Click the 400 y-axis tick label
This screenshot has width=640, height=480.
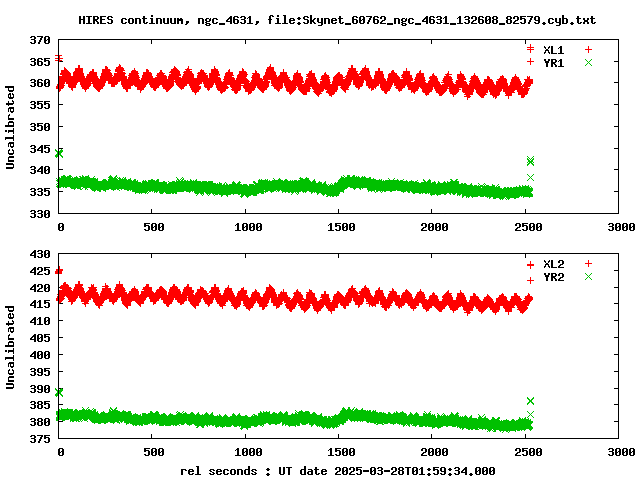point(40,355)
